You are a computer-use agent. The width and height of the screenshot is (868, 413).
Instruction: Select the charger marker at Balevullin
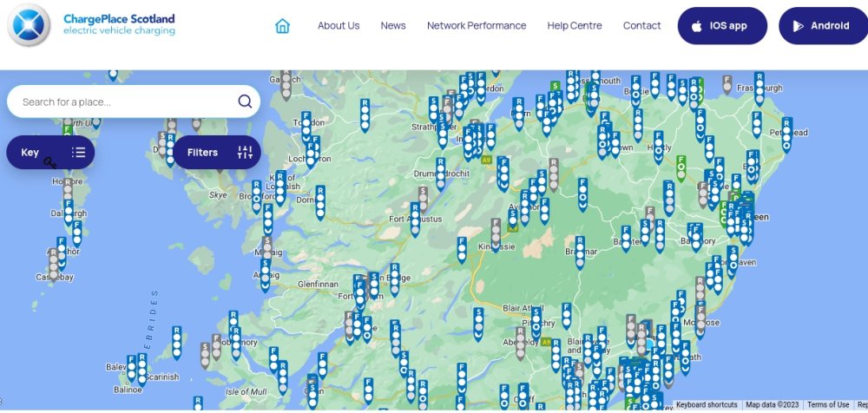(131, 368)
